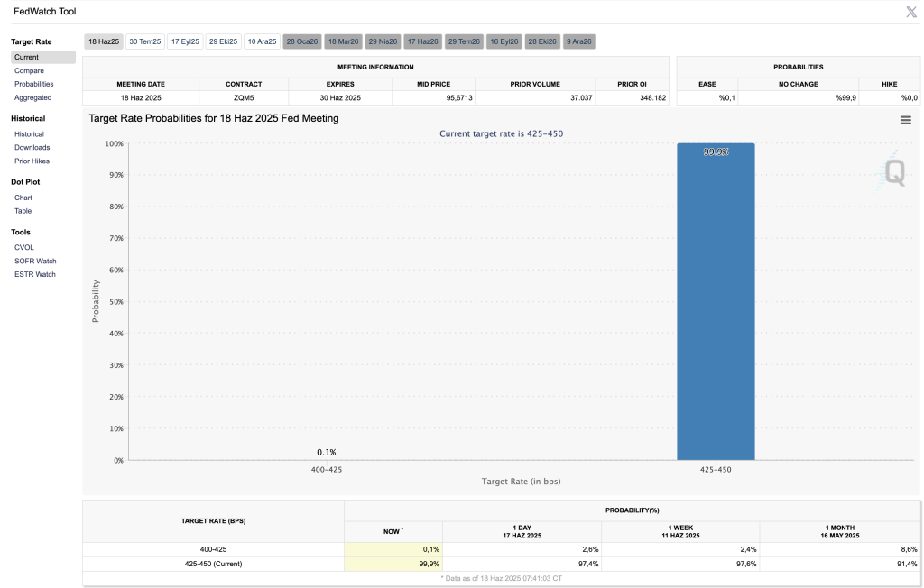Open the 10 Ara25 meeting tab
The image size is (924, 588).
tap(262, 41)
